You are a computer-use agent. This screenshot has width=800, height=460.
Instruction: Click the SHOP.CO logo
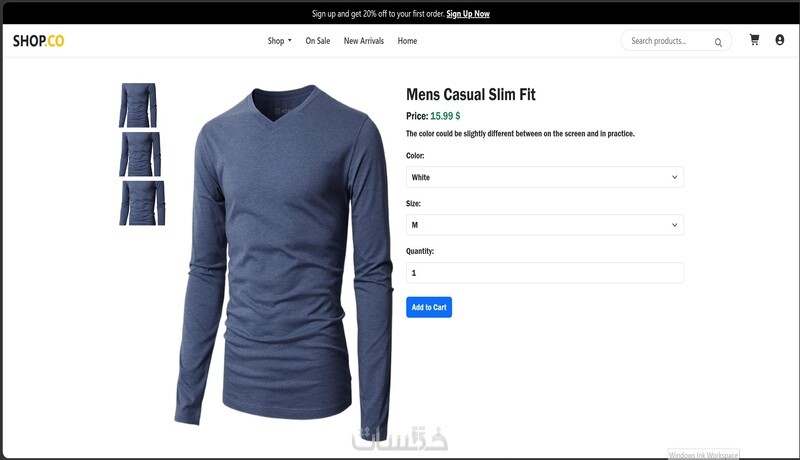coord(39,41)
